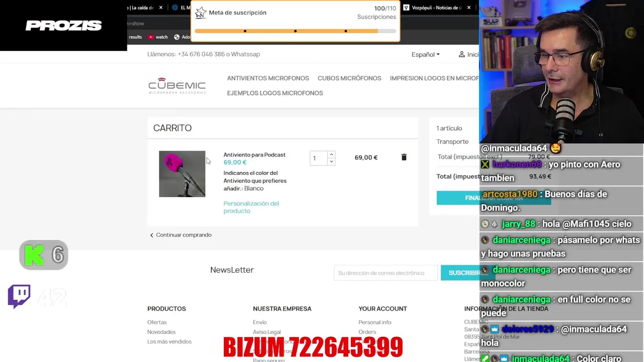Open the Ofertas footer link
The width and height of the screenshot is (644, 362).
[x=157, y=322]
